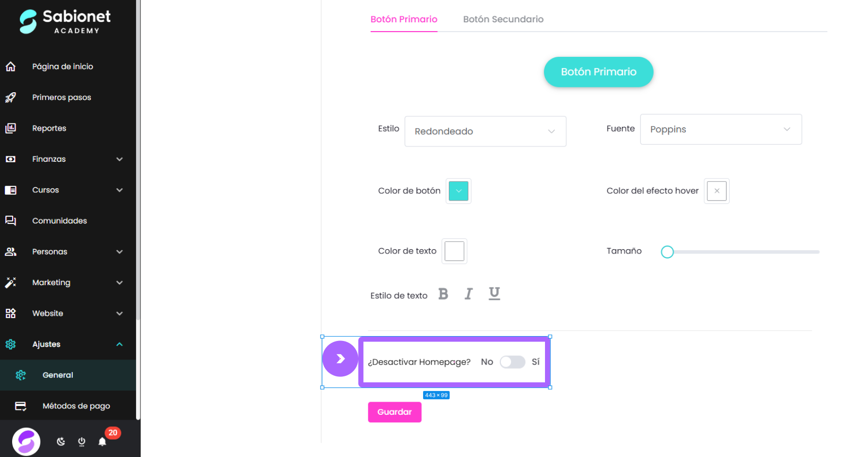868x457 pixels.
Task: Open Primeros pasos rocket icon
Action: click(11, 98)
